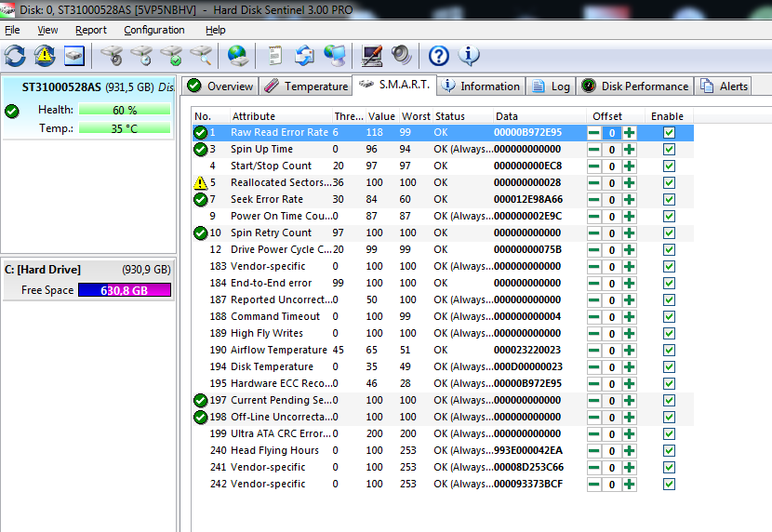Decrease offset for Ultra ATA CRC Error
772x532 pixels.
pyautogui.click(x=593, y=434)
